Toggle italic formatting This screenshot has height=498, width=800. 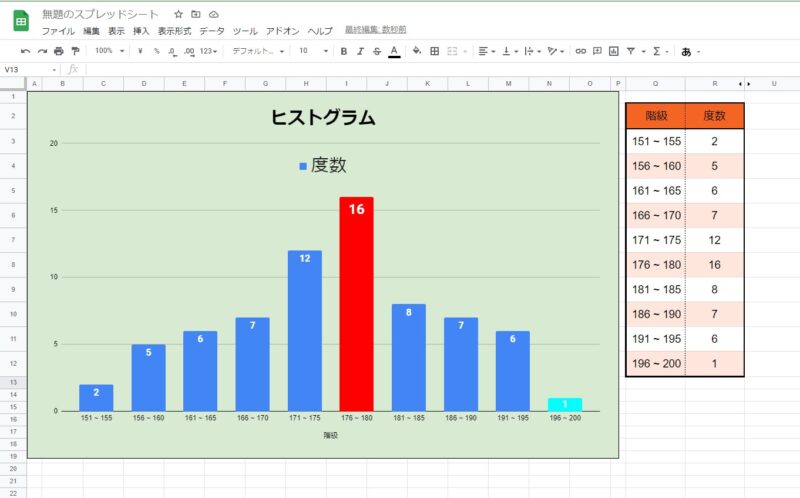pyautogui.click(x=360, y=51)
